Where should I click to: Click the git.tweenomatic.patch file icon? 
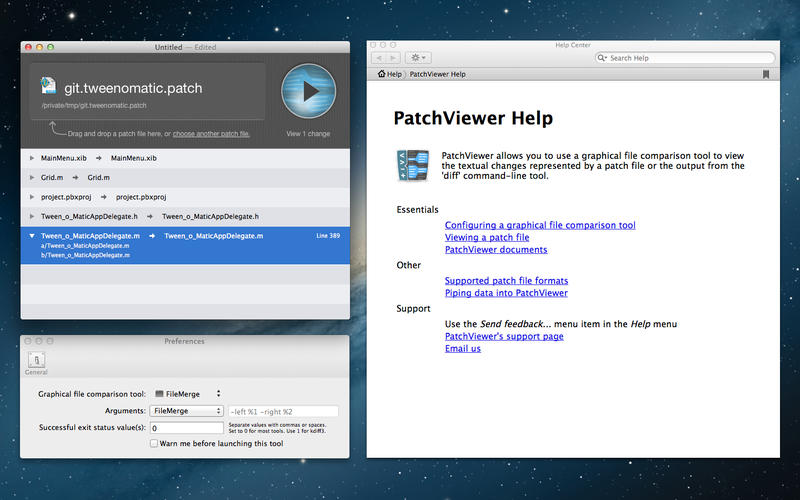click(48, 85)
